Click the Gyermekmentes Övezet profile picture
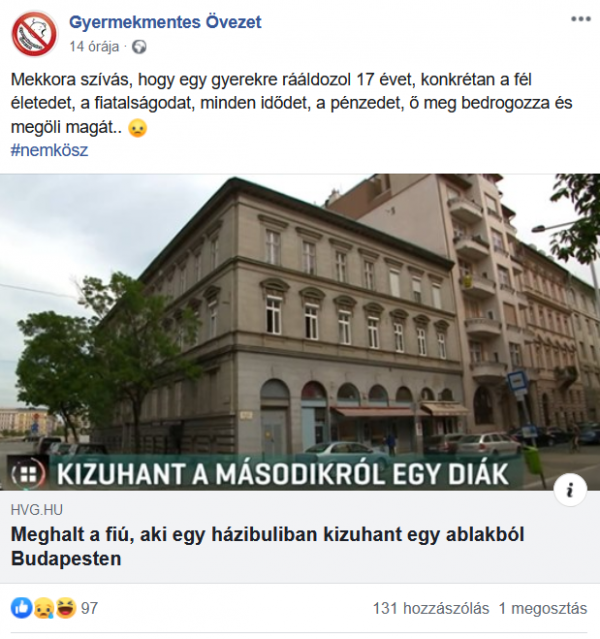The image size is (600, 639). (34, 34)
